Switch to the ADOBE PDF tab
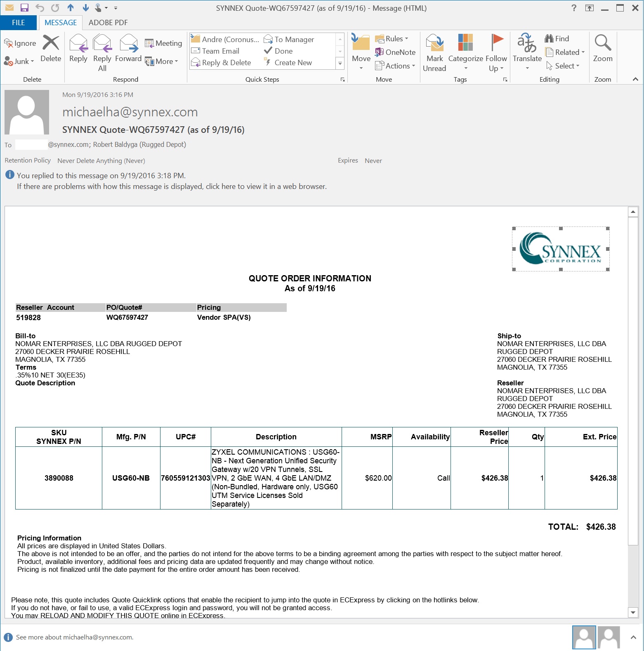The image size is (644, 651). (x=108, y=23)
